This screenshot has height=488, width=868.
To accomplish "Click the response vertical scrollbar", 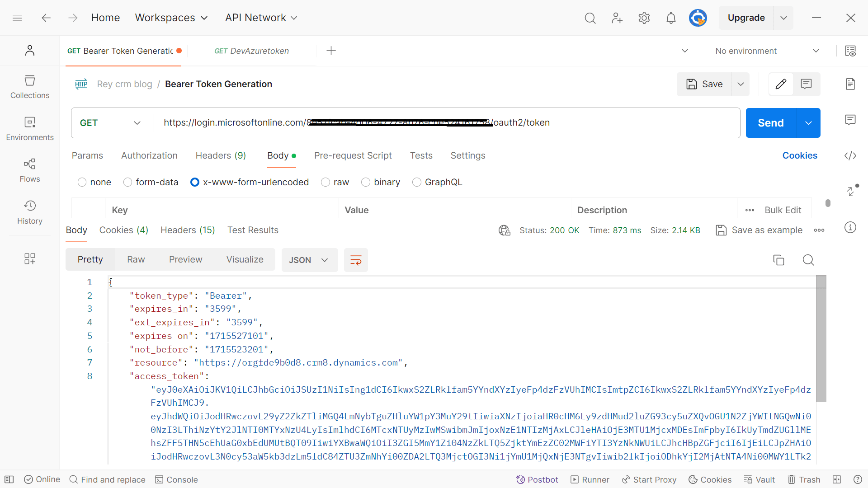I will [821, 339].
